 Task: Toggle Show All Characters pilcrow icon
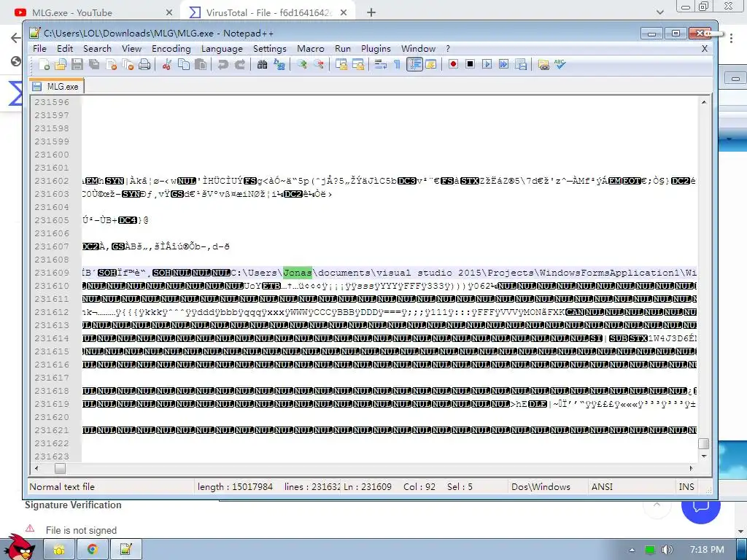[x=397, y=64]
